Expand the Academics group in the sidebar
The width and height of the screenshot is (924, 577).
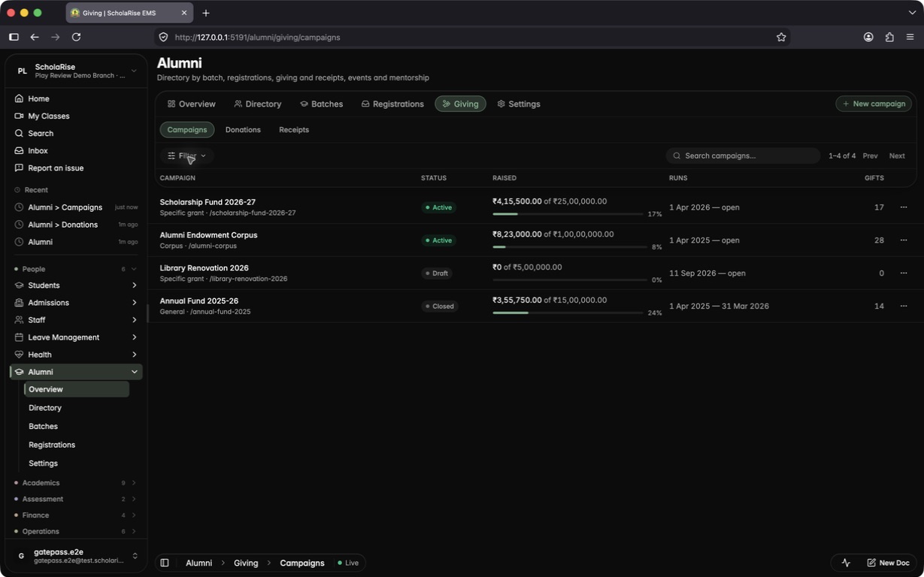tap(76, 483)
